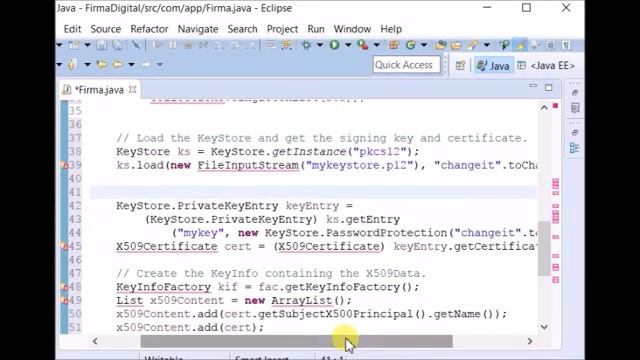Image resolution: width=640 pixels, height=360 pixels.
Task: Click the New wizard toolbar icon
Action: tap(74, 45)
